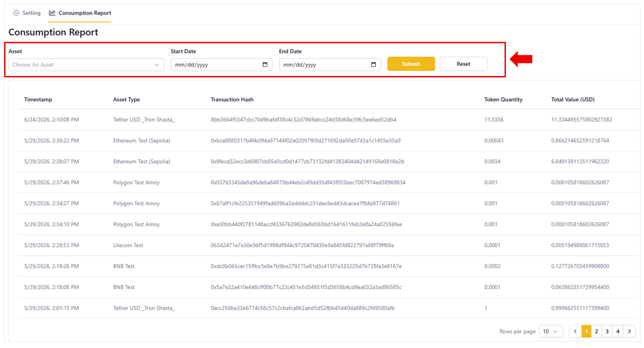Image resolution: width=644 pixels, height=348 pixels.
Task: Click the Litecoin Test asset cell
Action: tap(128, 245)
